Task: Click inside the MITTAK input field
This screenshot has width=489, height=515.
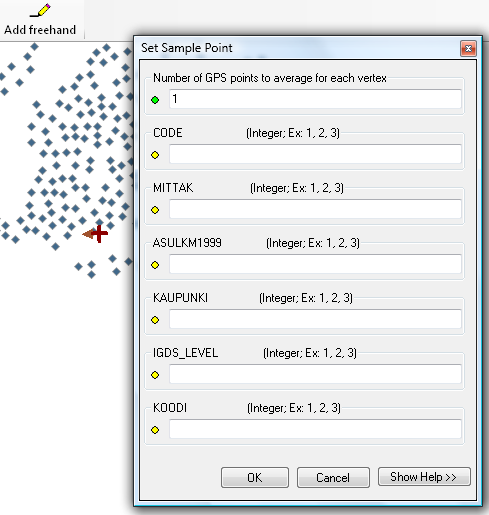Action: pyautogui.click(x=315, y=209)
